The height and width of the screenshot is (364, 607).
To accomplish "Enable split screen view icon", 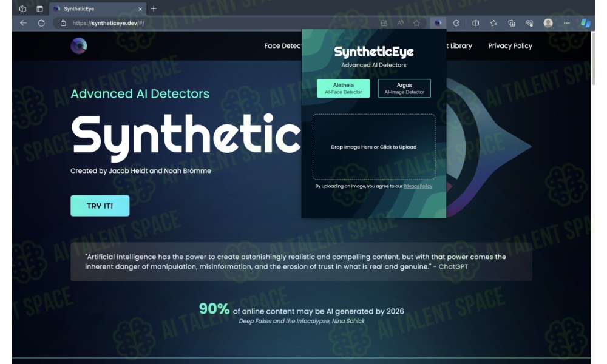I will 475,23.
